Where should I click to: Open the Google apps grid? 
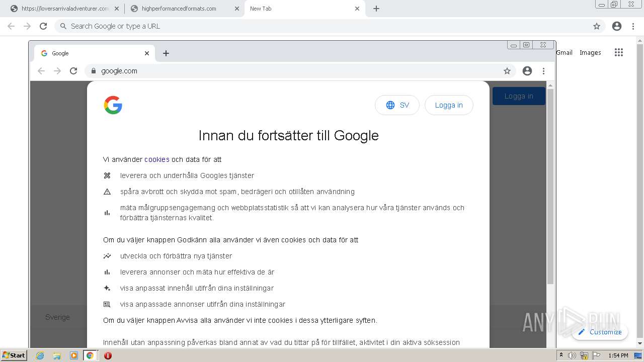(x=619, y=52)
